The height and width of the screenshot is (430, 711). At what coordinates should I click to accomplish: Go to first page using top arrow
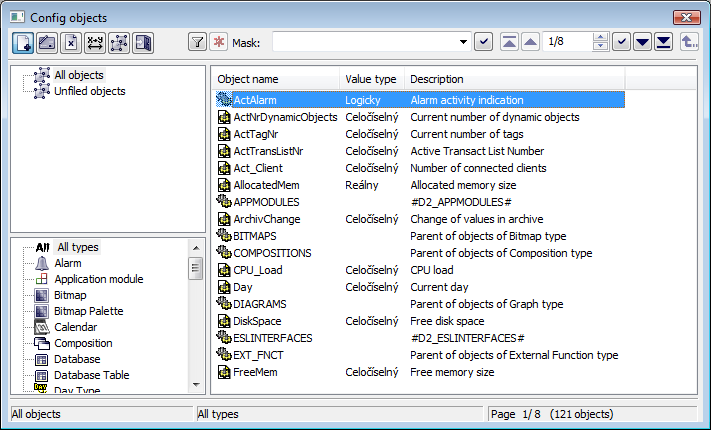click(x=509, y=42)
